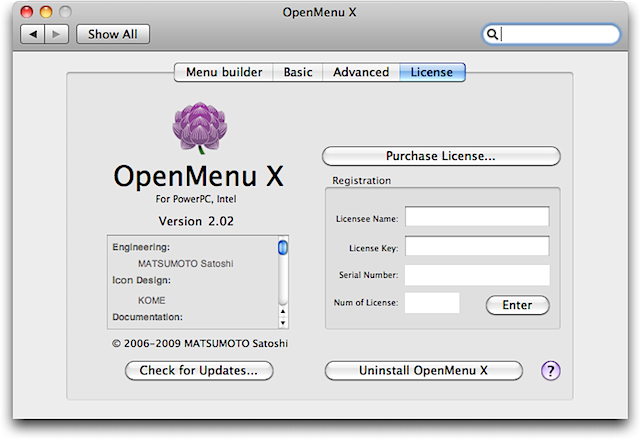640x440 pixels.
Task: Switch to the Basic tab
Action: click(298, 72)
